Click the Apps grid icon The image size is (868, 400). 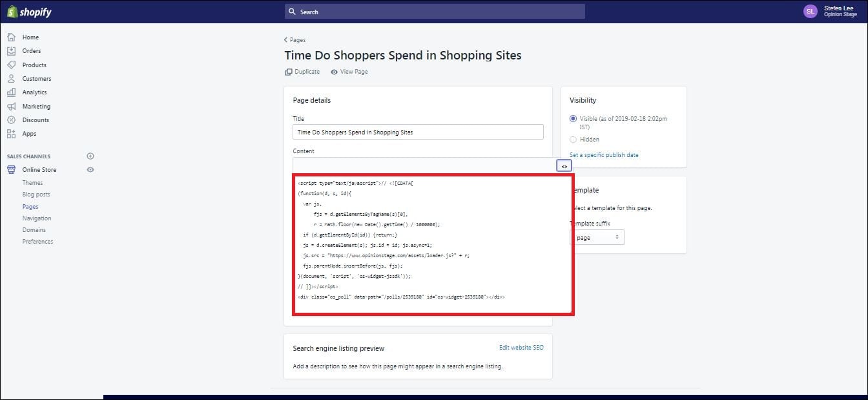click(x=11, y=134)
